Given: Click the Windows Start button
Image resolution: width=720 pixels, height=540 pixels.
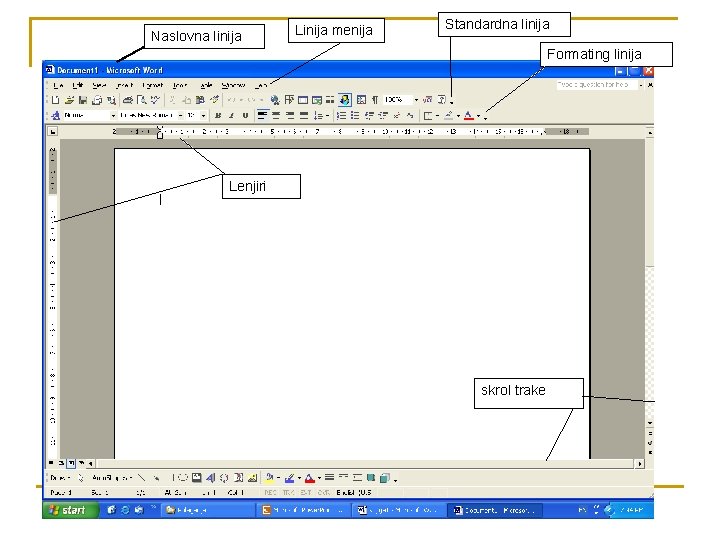Looking at the screenshot, I should pos(70,510).
